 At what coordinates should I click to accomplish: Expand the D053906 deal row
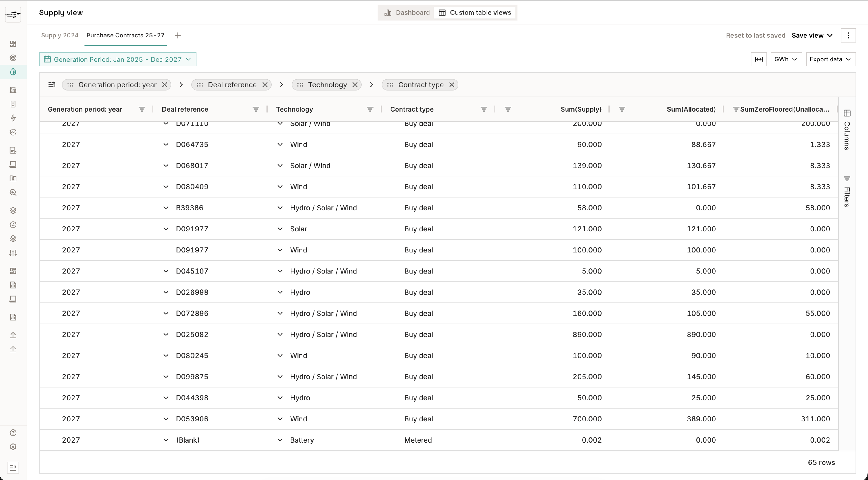pos(166,419)
